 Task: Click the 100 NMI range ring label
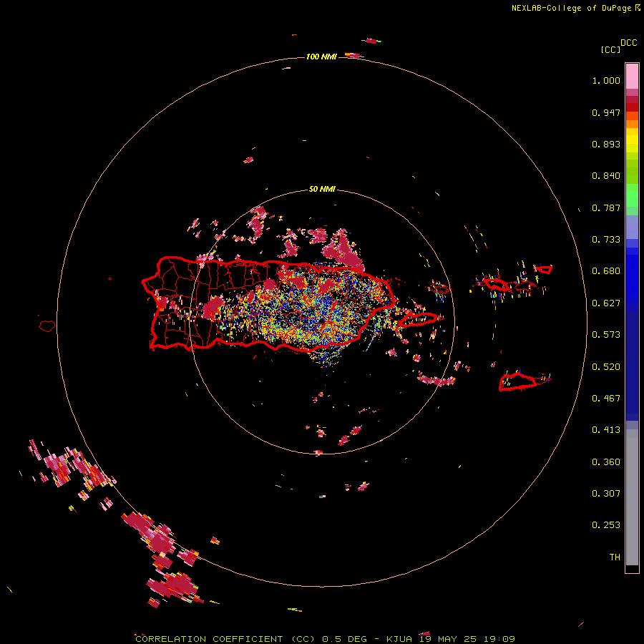[x=321, y=57]
